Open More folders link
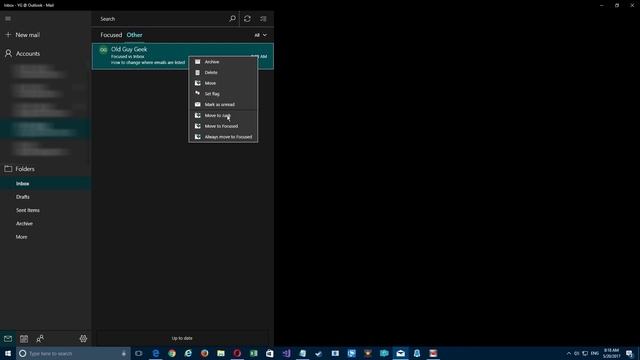The height and width of the screenshot is (360, 640). 22,237
